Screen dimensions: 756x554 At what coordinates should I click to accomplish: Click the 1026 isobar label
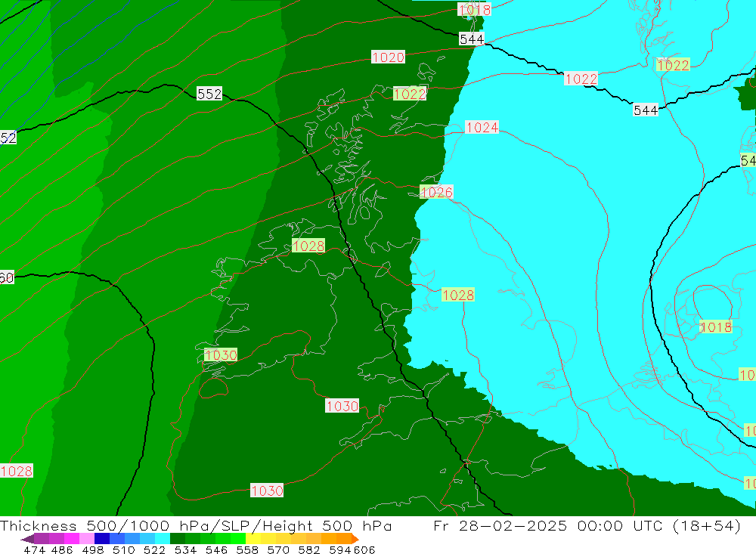tap(436, 193)
